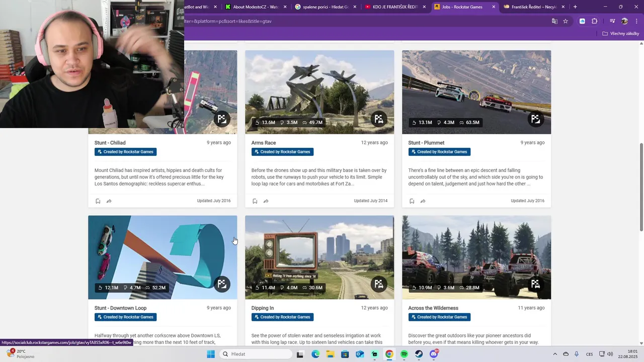
Task: Open Task View from taskbar
Action: (x=300, y=354)
